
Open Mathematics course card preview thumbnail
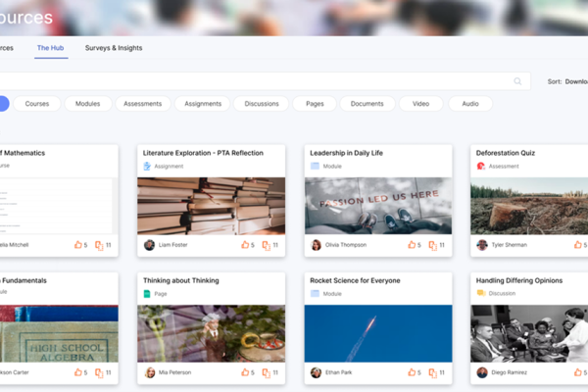pos(59,206)
